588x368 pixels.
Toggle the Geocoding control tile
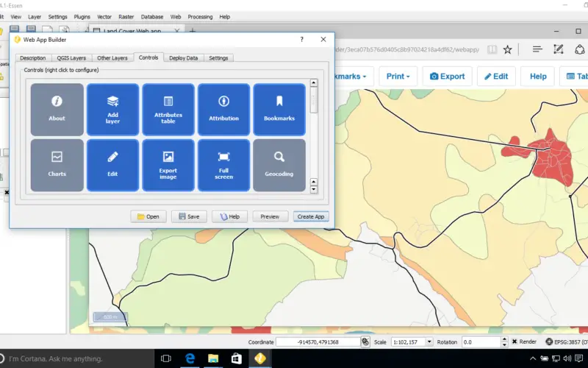click(279, 165)
